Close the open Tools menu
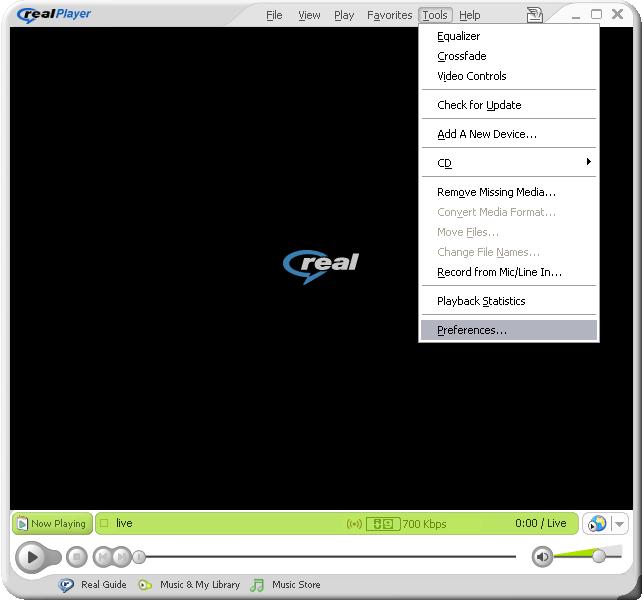Screen dimensions: 643x601 coord(435,15)
